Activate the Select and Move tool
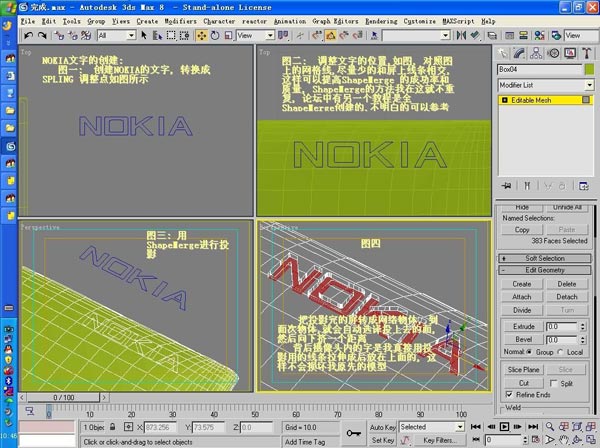The height and width of the screenshot is (448, 600). (201, 36)
